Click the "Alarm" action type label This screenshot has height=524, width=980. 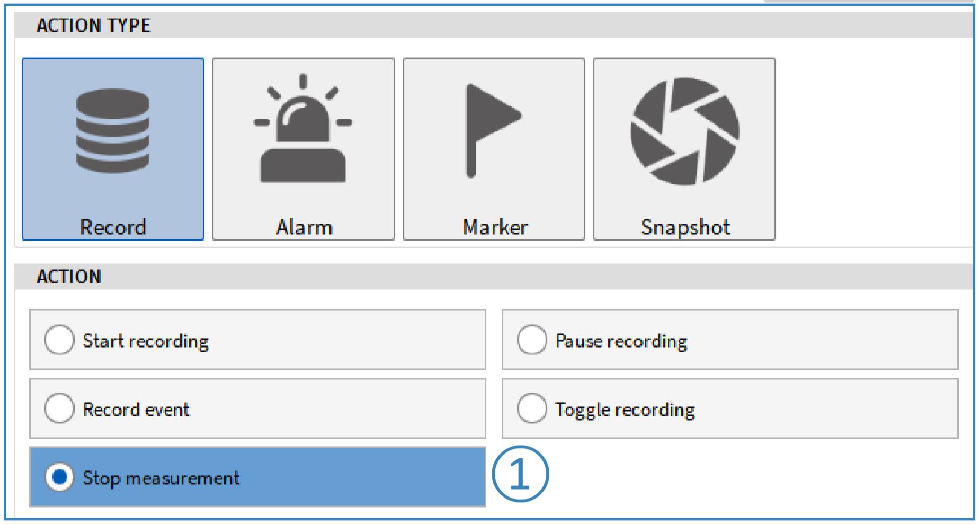[304, 227]
